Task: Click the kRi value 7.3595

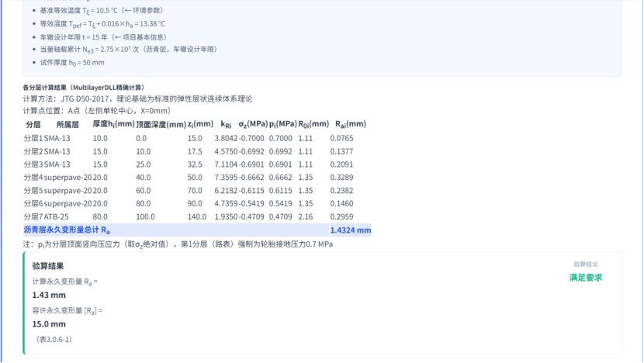Action: 226,178
